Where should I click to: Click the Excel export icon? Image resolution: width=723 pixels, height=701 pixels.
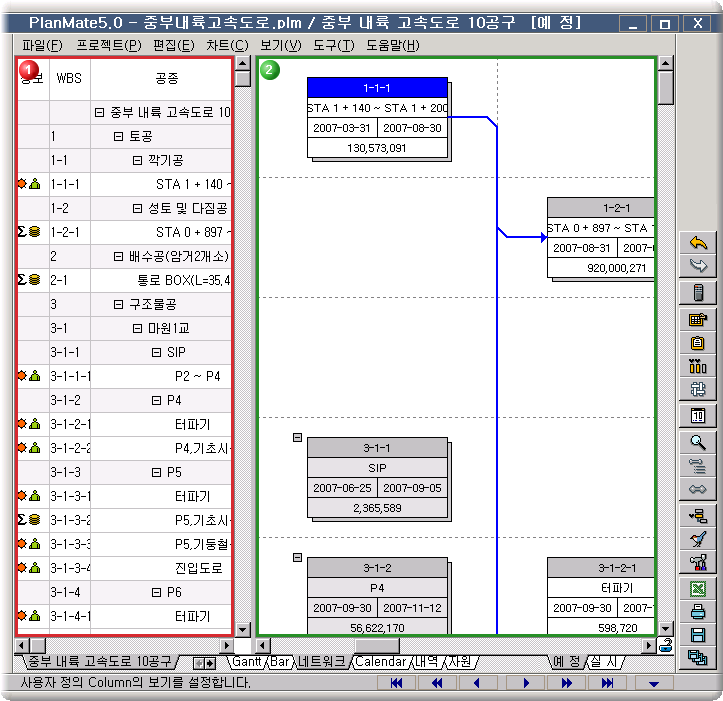point(698,589)
